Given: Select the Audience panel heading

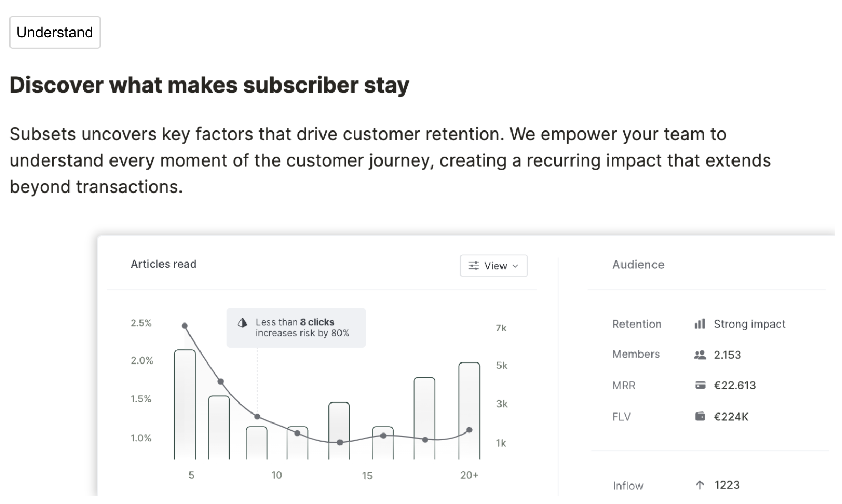Looking at the screenshot, I should 638,265.
